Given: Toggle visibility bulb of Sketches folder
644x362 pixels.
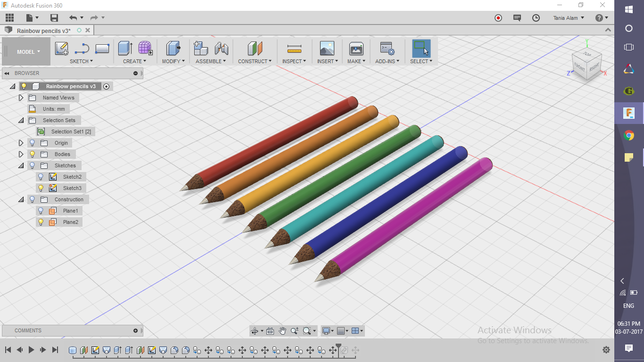Looking at the screenshot, I should 32,165.
